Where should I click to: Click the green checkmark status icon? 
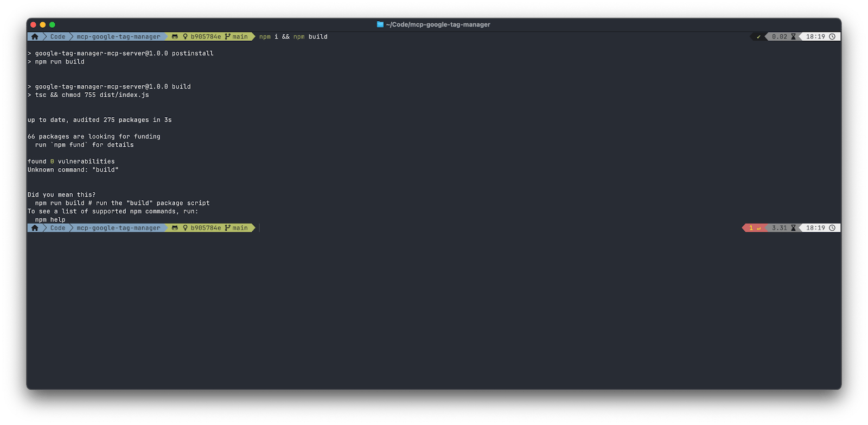tap(758, 37)
